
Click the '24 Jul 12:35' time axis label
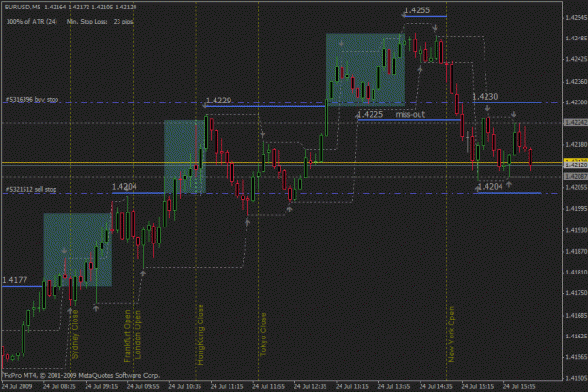coord(310,386)
